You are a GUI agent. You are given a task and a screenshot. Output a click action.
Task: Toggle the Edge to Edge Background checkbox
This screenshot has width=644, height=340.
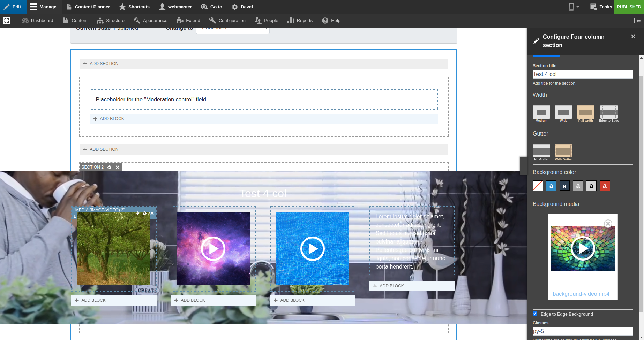(x=535, y=314)
